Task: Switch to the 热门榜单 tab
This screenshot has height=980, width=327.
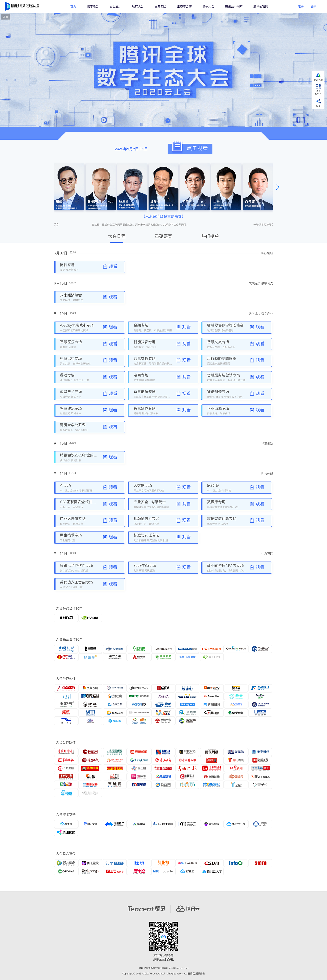Action: [210, 236]
